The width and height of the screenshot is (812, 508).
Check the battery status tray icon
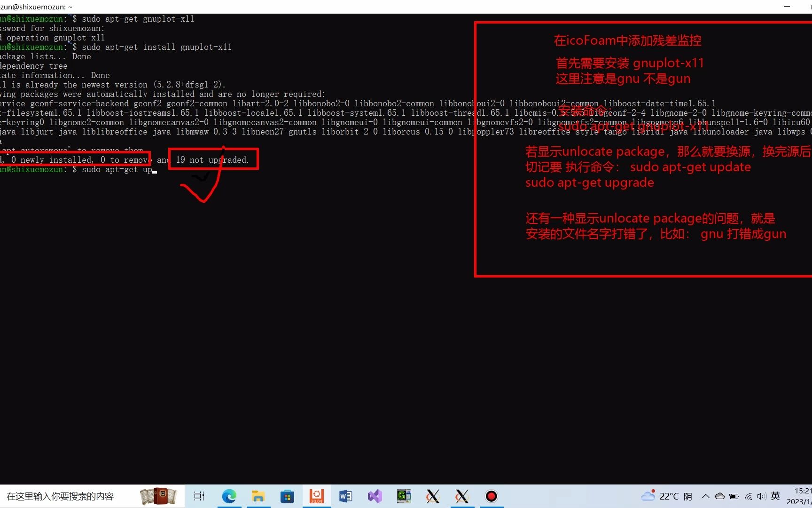(x=734, y=496)
